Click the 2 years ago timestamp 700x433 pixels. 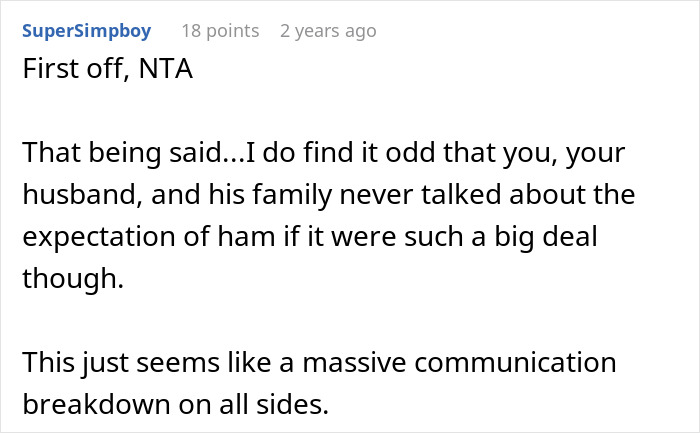pos(328,31)
